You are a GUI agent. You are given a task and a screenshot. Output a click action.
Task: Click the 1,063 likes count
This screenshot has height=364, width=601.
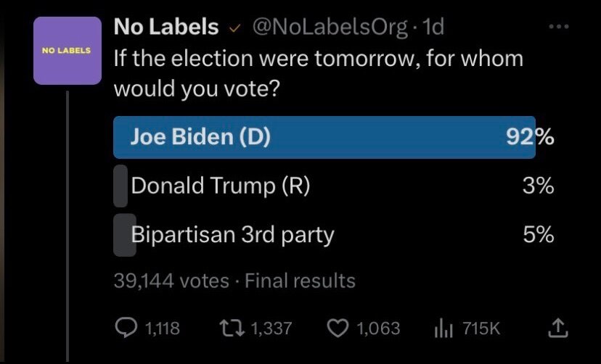(x=378, y=328)
